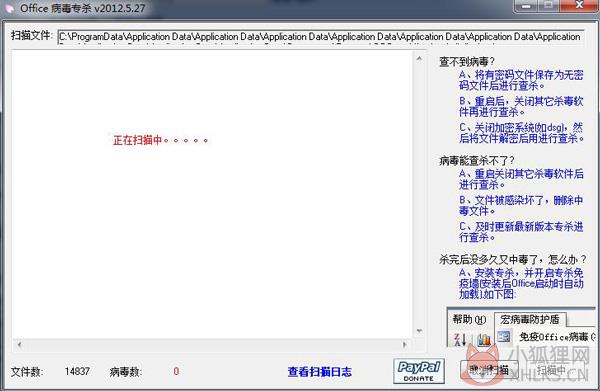Switch to the 宏病毒防护盾 tab
Screen dimensions: 600x391
pos(530,319)
